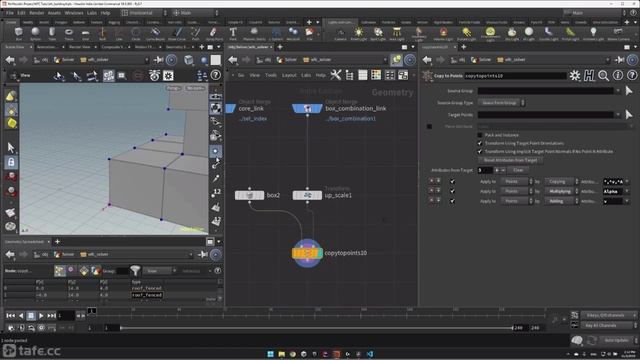
Task: Select the Sky Light shelf tool
Action: (511, 33)
